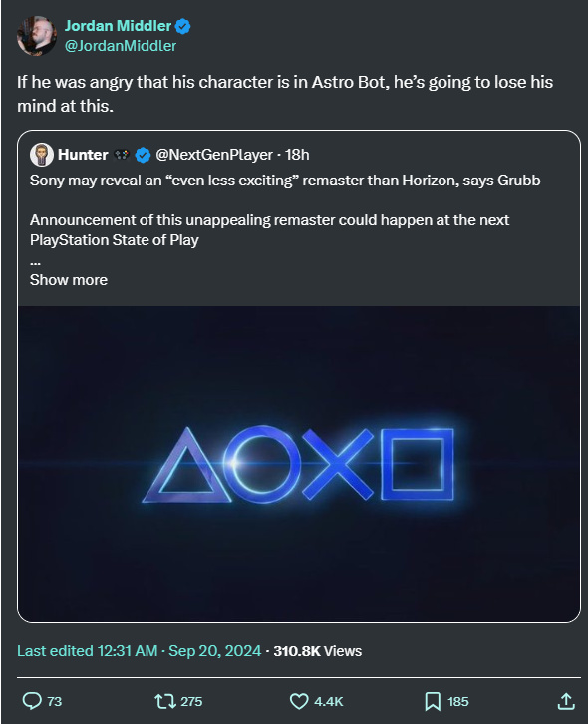Click the Hunter display name
The image size is (588, 724).
[x=83, y=155]
